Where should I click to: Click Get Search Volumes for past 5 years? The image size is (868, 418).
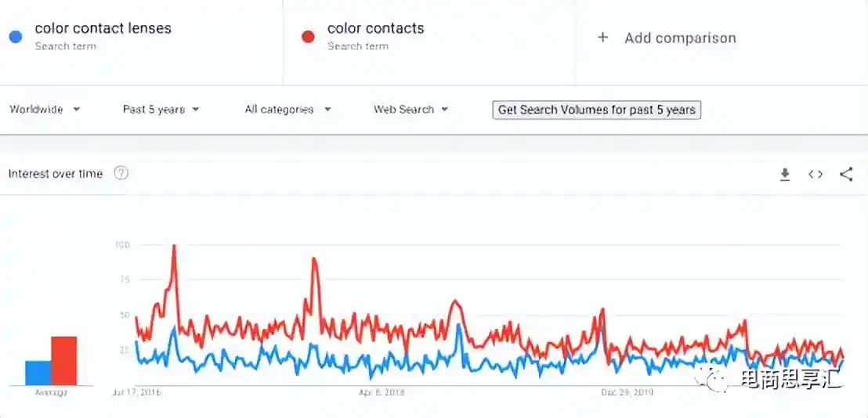click(596, 110)
